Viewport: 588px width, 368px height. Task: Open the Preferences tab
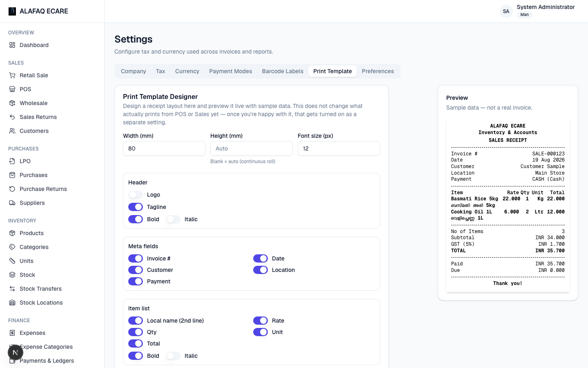coord(378,71)
